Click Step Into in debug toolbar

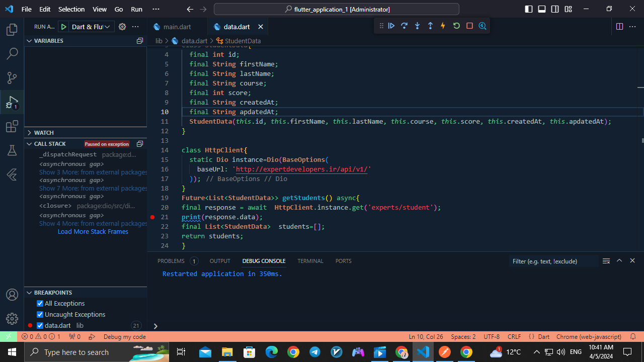[417, 26]
